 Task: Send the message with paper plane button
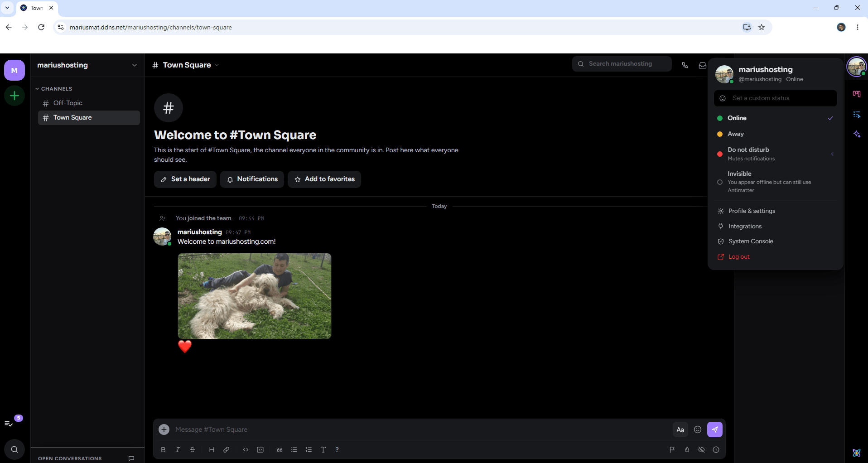pos(715,429)
